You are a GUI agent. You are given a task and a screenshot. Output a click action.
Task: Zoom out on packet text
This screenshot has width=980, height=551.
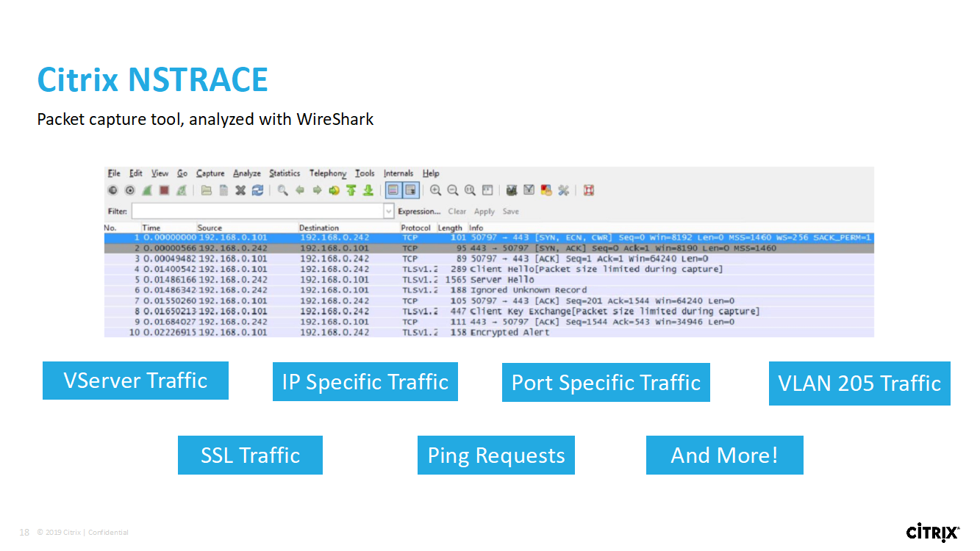453,190
